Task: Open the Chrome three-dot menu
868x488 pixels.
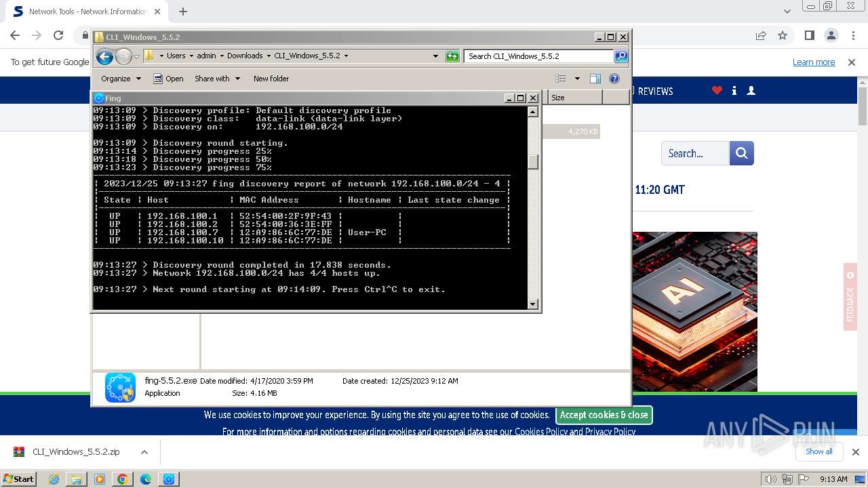Action: point(852,35)
